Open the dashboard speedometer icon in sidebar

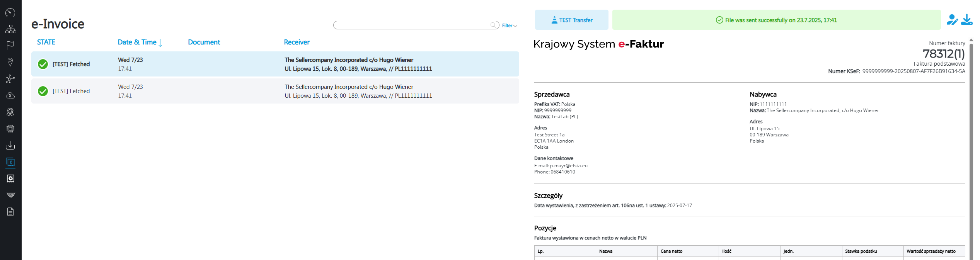[x=10, y=12]
